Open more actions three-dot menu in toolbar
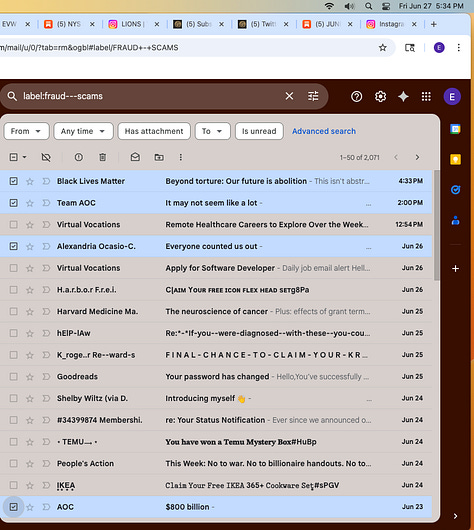Image resolution: width=474 pixels, height=530 pixels. (x=181, y=157)
